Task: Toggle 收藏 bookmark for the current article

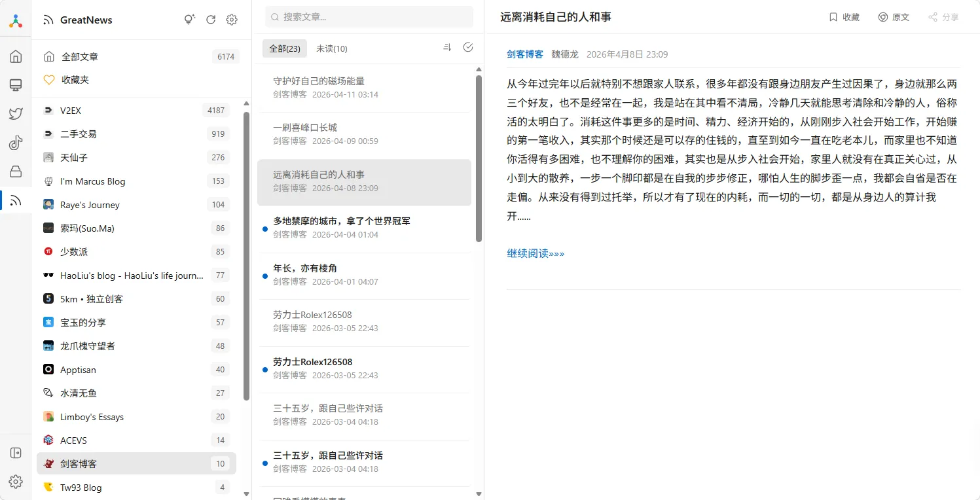Action: pos(844,17)
